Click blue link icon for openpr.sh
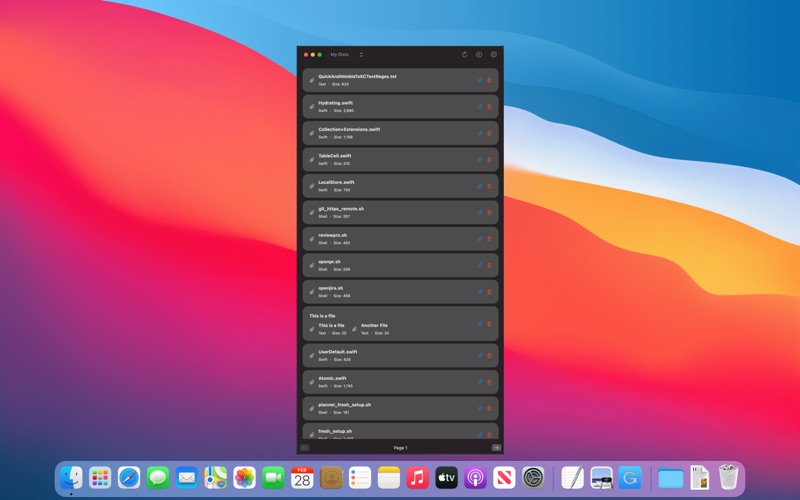Screen dimensions: 800x500 coord(480,266)
